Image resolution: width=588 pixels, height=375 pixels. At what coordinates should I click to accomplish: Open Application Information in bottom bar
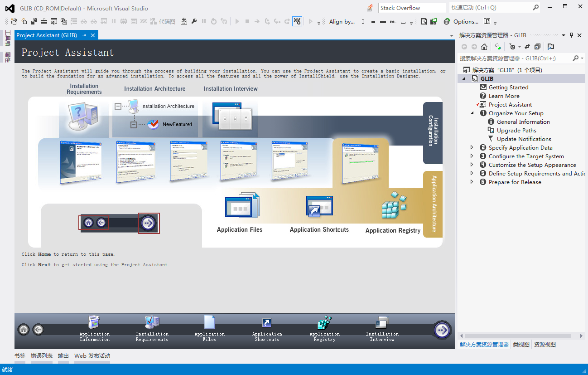[95, 329]
